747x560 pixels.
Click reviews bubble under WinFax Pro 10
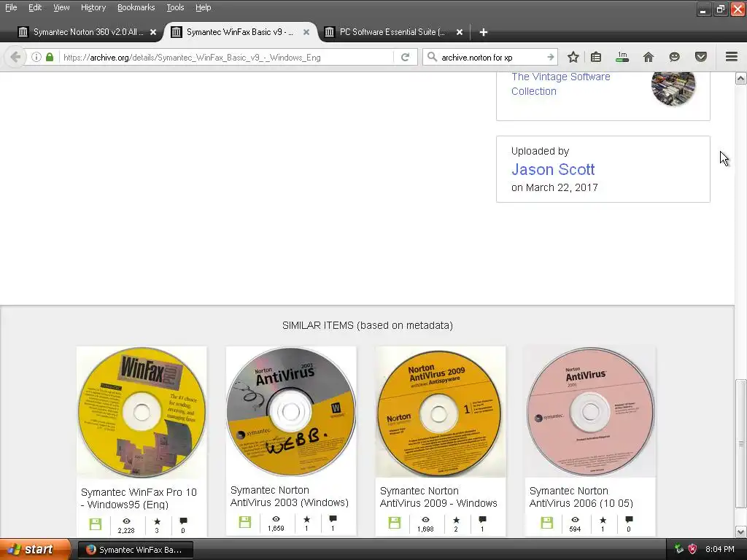(183, 521)
